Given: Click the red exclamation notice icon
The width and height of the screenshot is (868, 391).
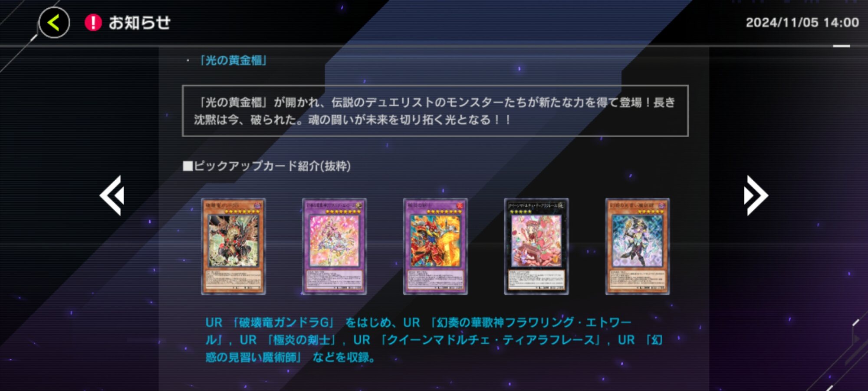Looking at the screenshot, I should click(x=93, y=23).
